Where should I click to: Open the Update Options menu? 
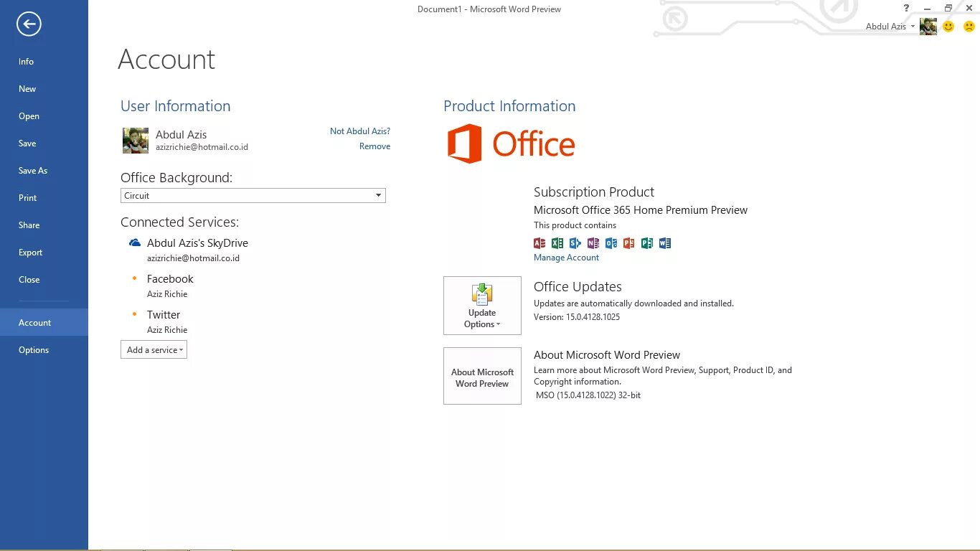482,306
